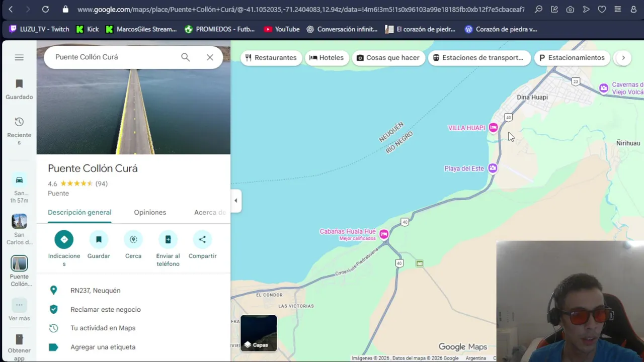Click the Argentina footer link
This screenshot has height=362, width=644.
476,358
